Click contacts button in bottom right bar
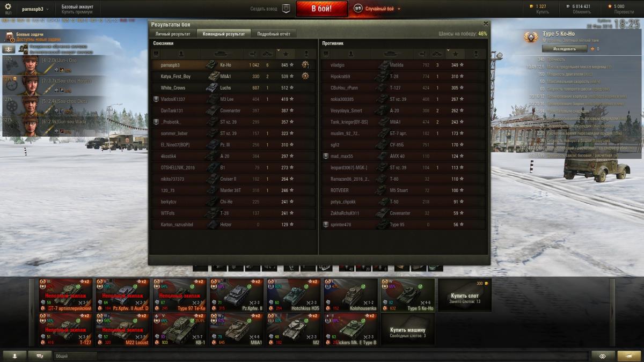 click(603, 356)
